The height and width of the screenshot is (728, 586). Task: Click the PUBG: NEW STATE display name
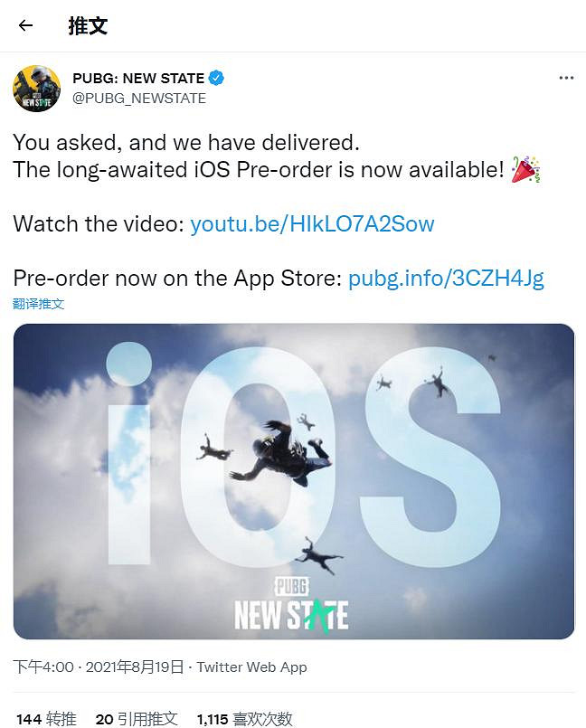pyautogui.click(x=138, y=78)
